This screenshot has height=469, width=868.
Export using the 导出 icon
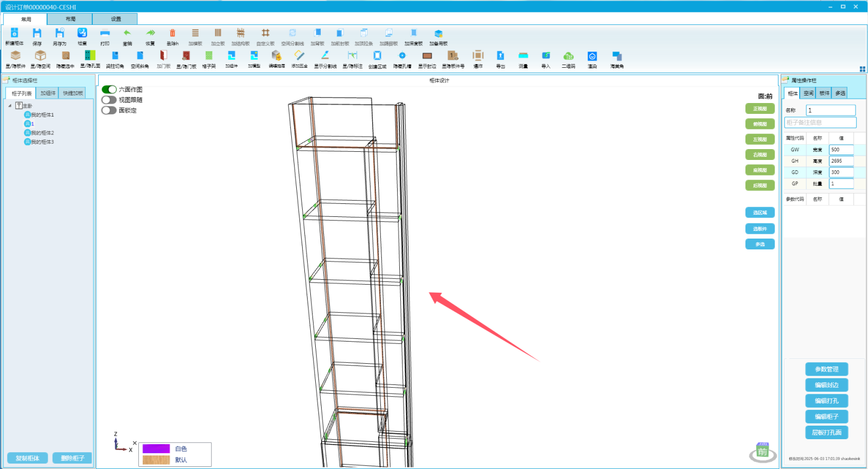[x=500, y=55]
